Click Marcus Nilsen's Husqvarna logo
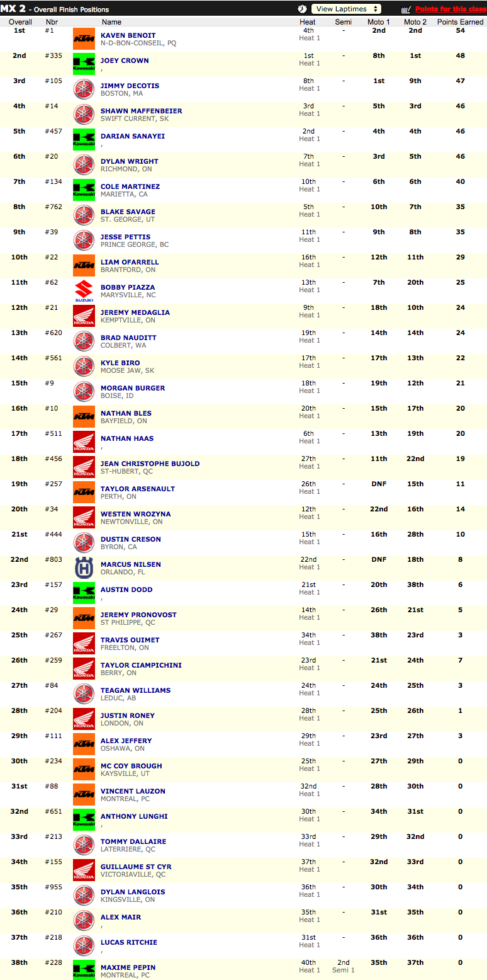The image size is (487, 980). pyautogui.click(x=84, y=567)
